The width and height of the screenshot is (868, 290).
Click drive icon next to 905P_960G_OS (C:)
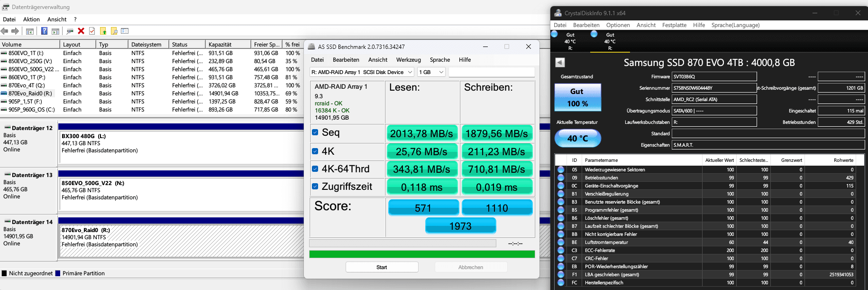point(4,110)
